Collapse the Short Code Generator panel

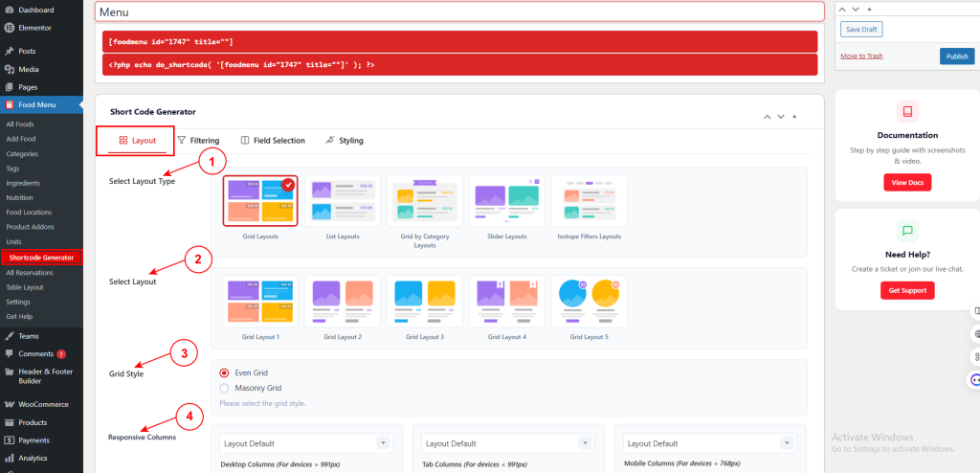tap(794, 117)
